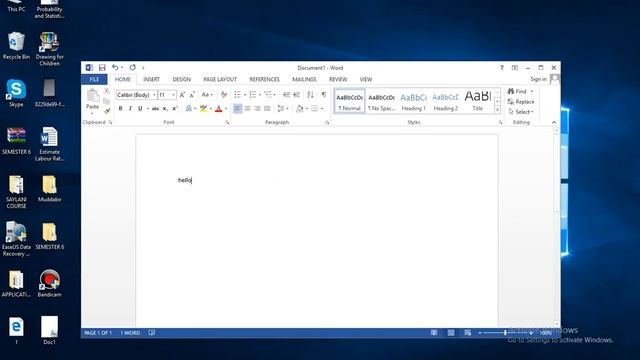This screenshot has width=640, height=360.
Task: Open Ribbon Display Options
Action: [515, 68]
